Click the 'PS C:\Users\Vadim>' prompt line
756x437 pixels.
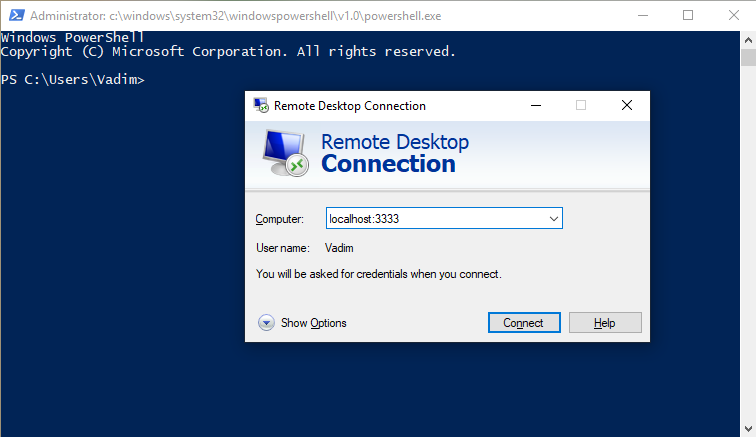tap(73, 80)
